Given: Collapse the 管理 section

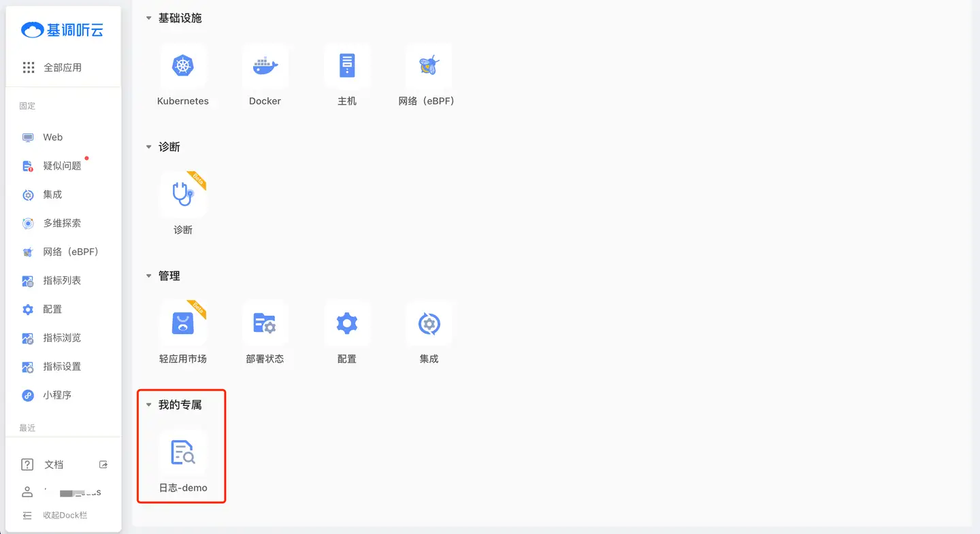Looking at the screenshot, I should coord(149,276).
